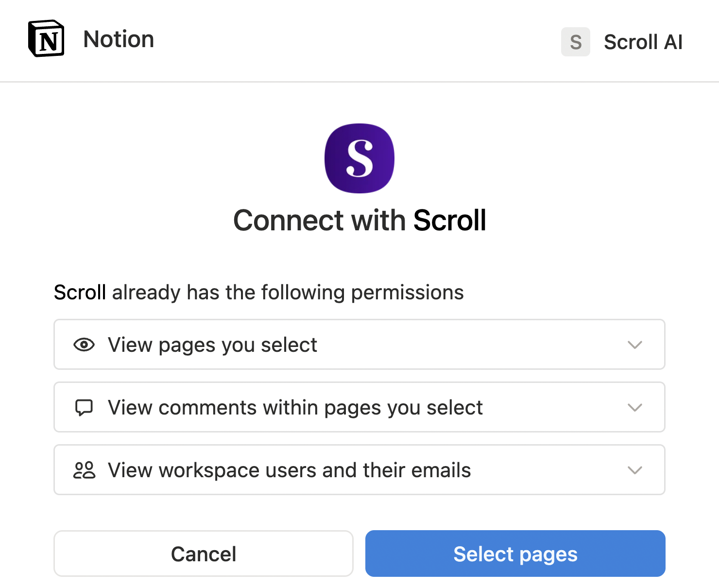719x588 pixels.
Task: Click 'View workspace users and their emails' label
Action: 289,470
